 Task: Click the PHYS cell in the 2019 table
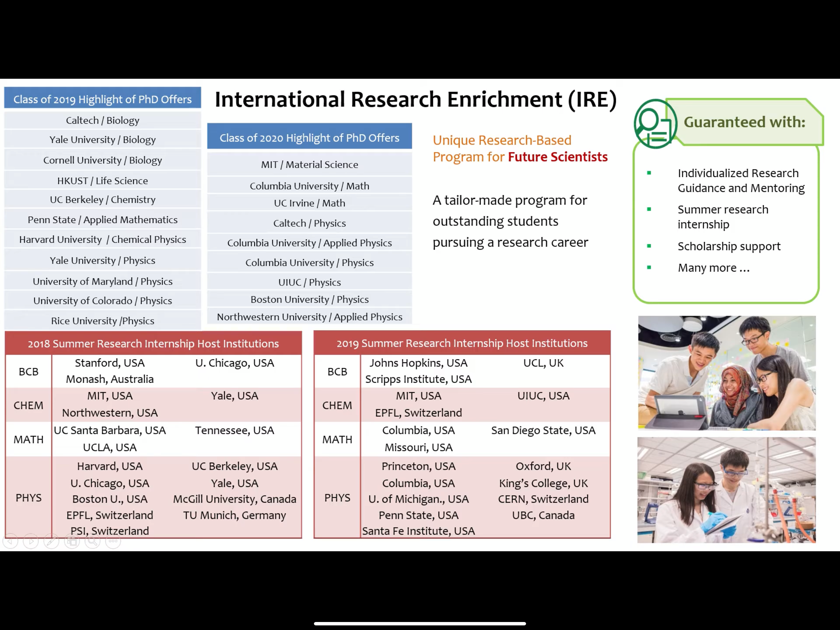[337, 497]
